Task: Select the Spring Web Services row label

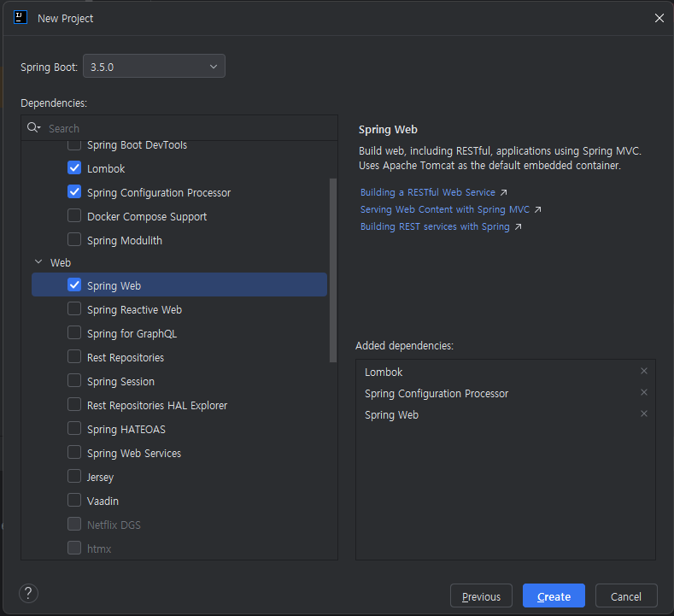Action: (x=133, y=453)
